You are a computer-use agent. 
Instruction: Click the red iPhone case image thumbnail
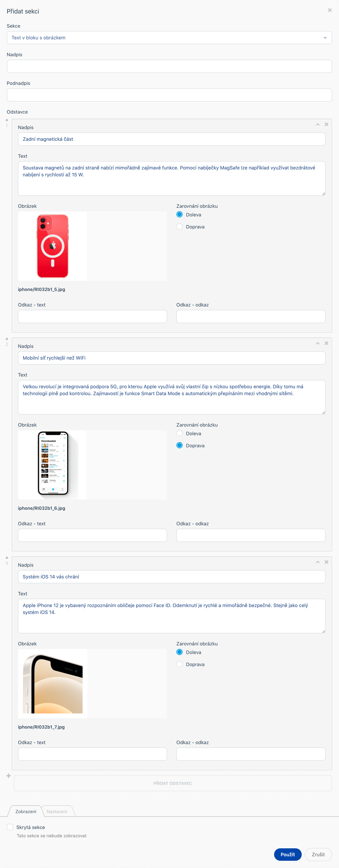pos(53,246)
